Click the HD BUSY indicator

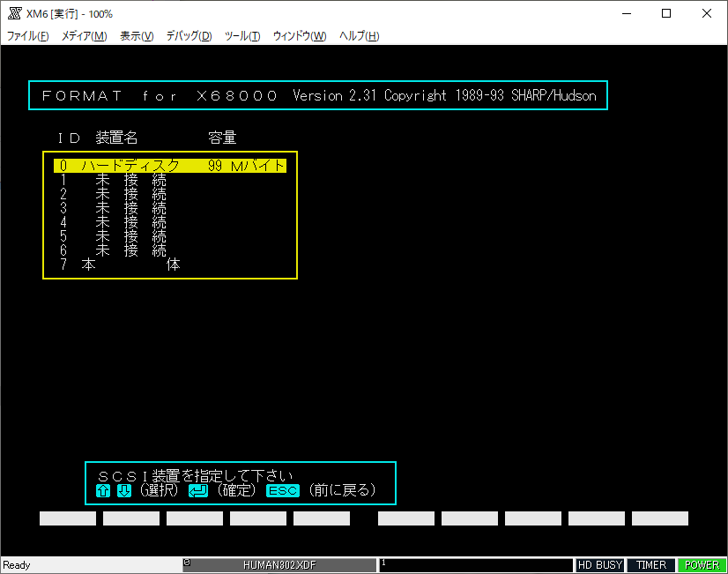(600, 565)
